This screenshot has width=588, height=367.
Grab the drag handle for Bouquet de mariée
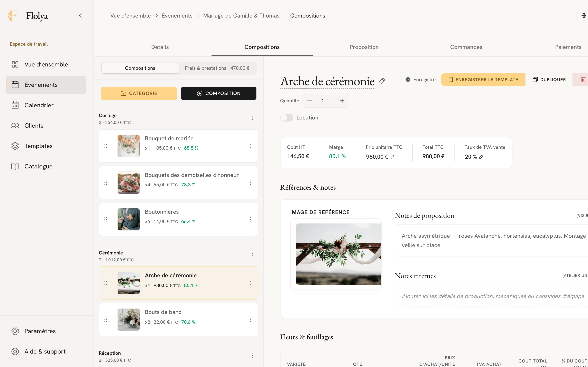(x=106, y=146)
